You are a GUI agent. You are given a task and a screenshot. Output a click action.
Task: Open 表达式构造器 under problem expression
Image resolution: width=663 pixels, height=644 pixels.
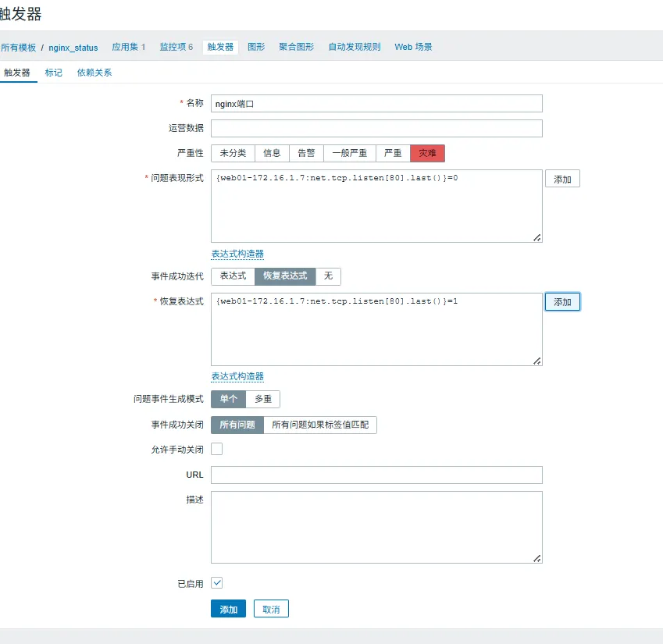(237, 254)
